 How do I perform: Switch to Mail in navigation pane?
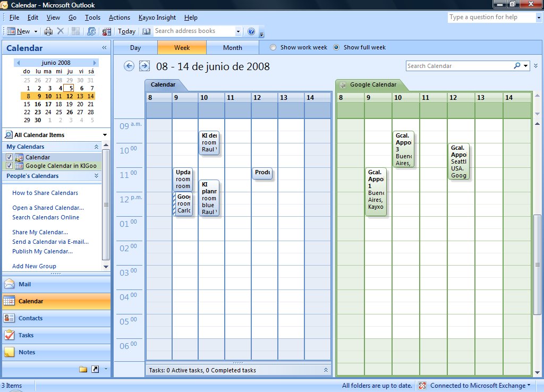[56, 284]
